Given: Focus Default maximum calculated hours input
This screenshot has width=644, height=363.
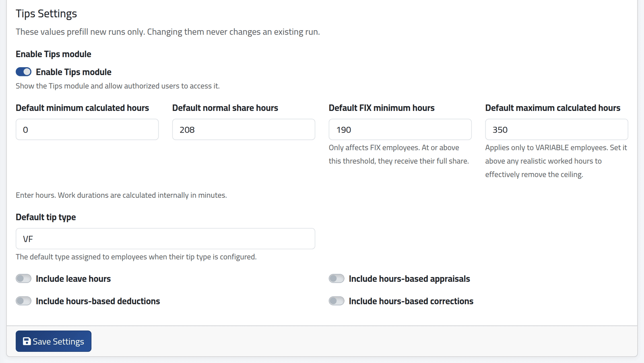Looking at the screenshot, I should tap(556, 129).
